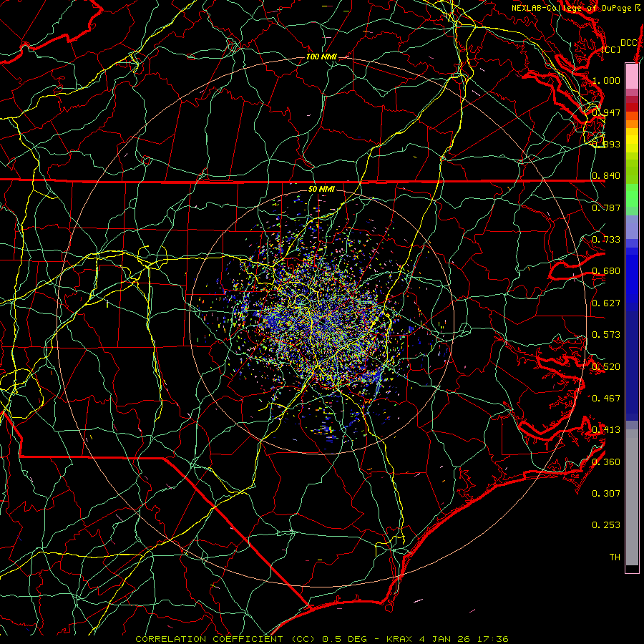Click the 0.573 scale value
644x644 pixels.
[606, 335]
